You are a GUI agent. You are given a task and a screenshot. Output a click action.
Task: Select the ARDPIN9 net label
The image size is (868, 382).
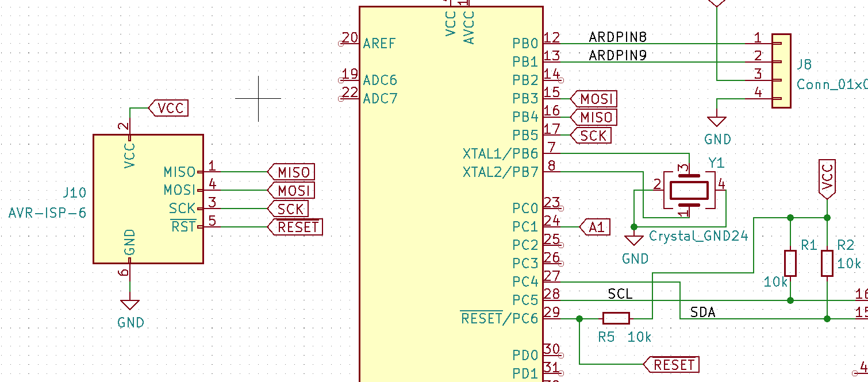coord(618,56)
